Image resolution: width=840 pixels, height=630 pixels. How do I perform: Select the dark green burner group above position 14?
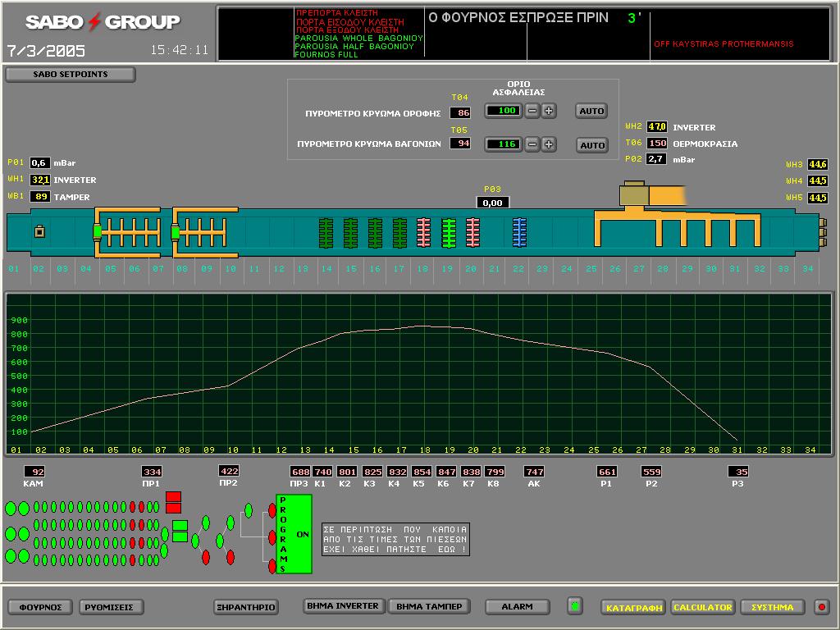click(x=326, y=233)
